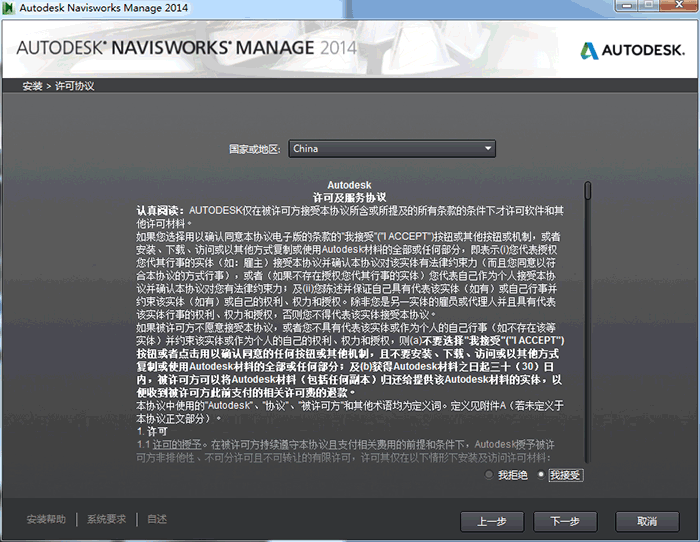700x542 pixels.
Task: Open the 自述 readme link
Action: tap(157, 519)
